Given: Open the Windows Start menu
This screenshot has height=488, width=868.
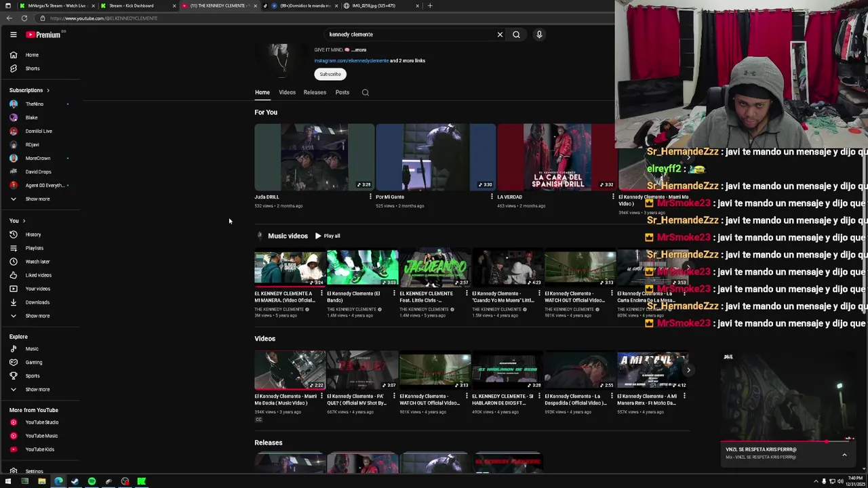Looking at the screenshot, I should (x=8, y=481).
